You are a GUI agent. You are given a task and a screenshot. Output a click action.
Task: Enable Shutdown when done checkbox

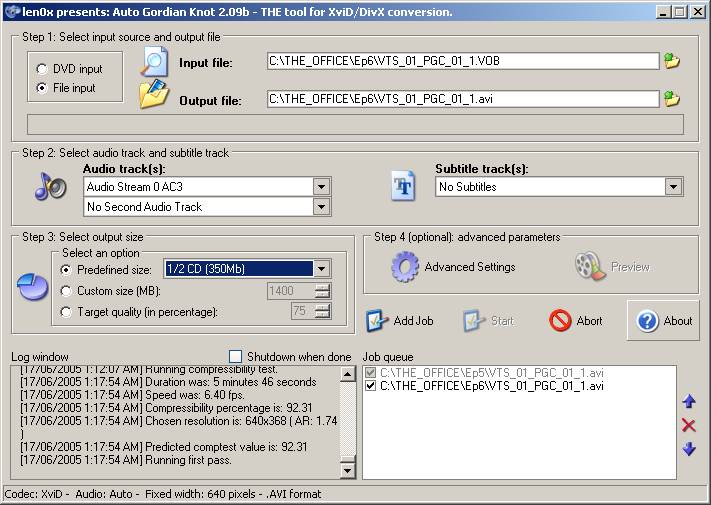tap(235, 357)
